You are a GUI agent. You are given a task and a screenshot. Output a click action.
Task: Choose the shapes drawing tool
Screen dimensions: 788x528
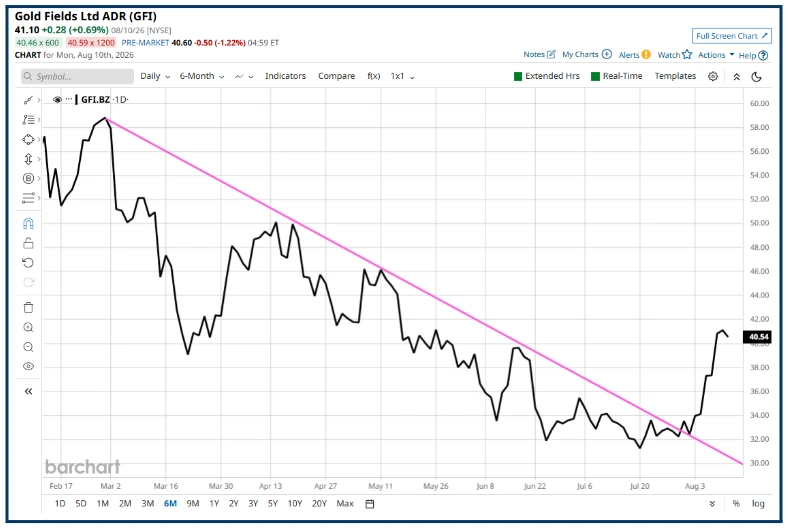click(x=28, y=139)
